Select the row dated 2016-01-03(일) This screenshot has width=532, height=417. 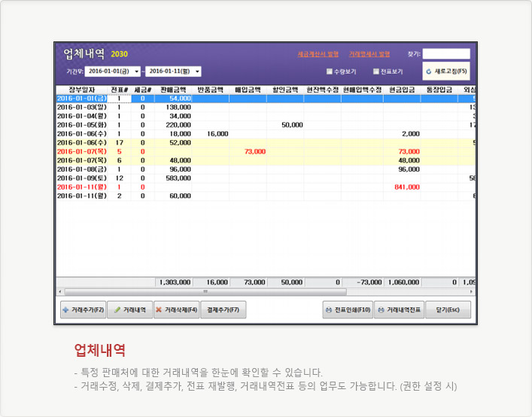click(x=266, y=107)
